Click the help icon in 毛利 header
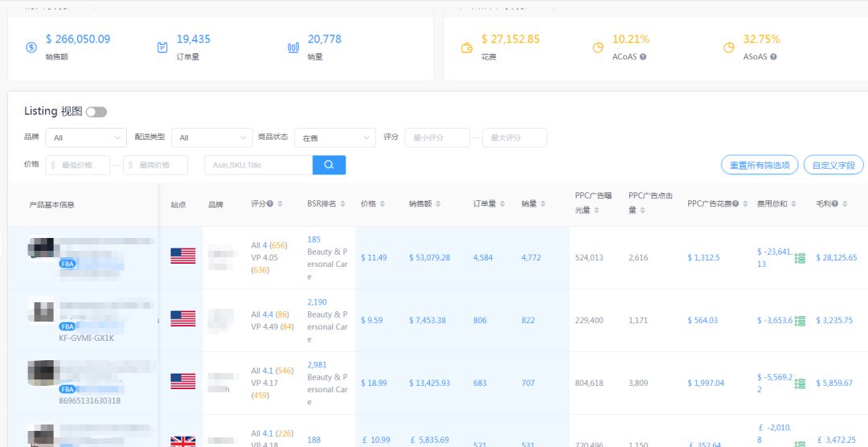 pos(836,204)
